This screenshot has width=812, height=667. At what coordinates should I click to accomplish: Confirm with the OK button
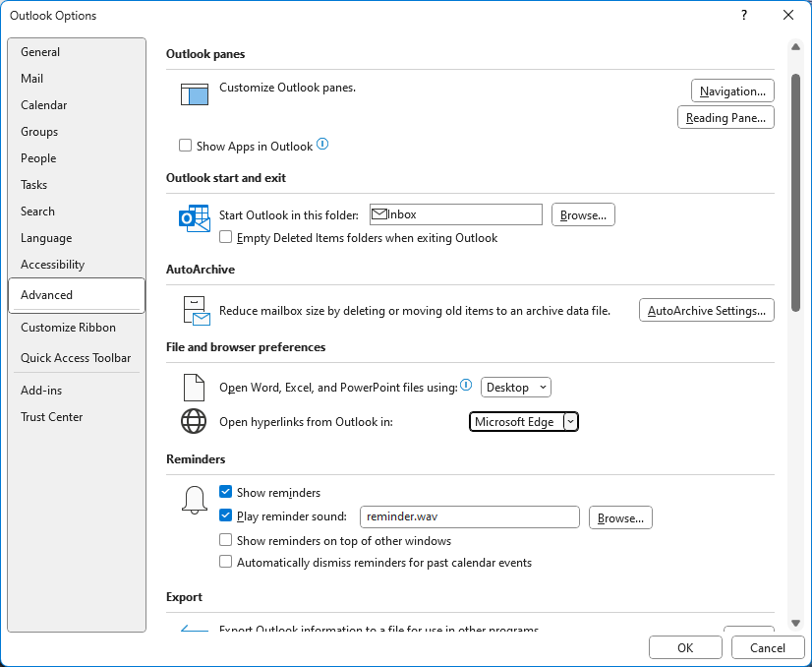(685, 648)
